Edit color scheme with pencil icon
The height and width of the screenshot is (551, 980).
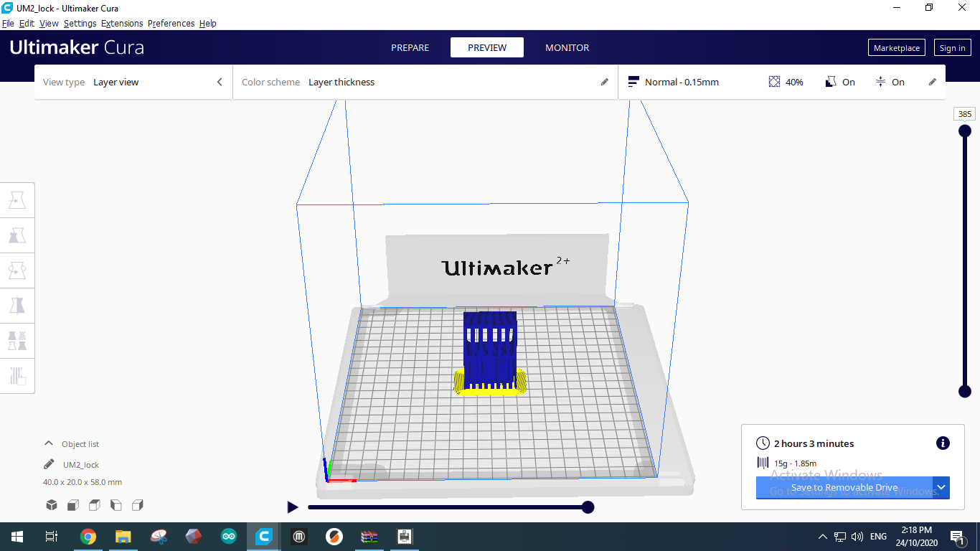tap(604, 82)
